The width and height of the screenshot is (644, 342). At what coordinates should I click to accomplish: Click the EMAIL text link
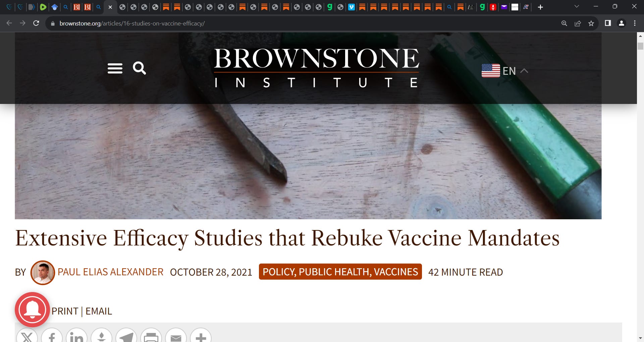[99, 311]
